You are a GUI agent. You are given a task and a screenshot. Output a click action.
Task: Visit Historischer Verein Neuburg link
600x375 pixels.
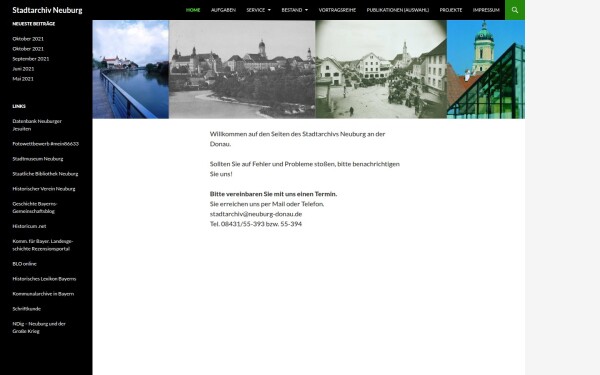[44, 189]
